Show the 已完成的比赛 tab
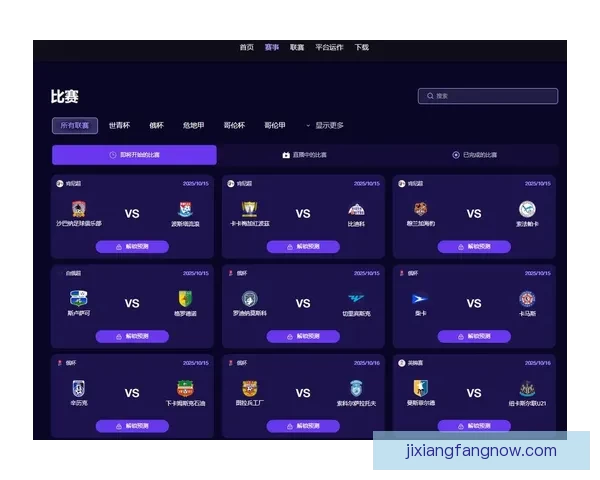 pos(475,155)
